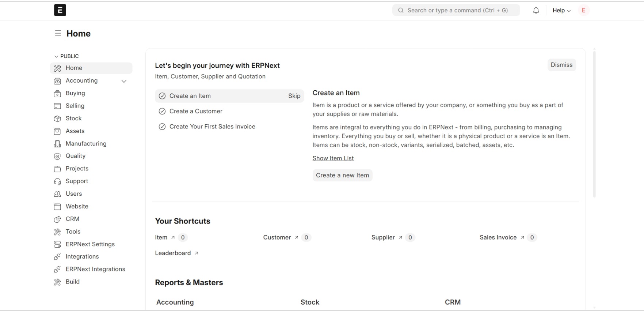This screenshot has height=312, width=644.
Task: Select the Quality shield icon
Action: click(x=57, y=156)
